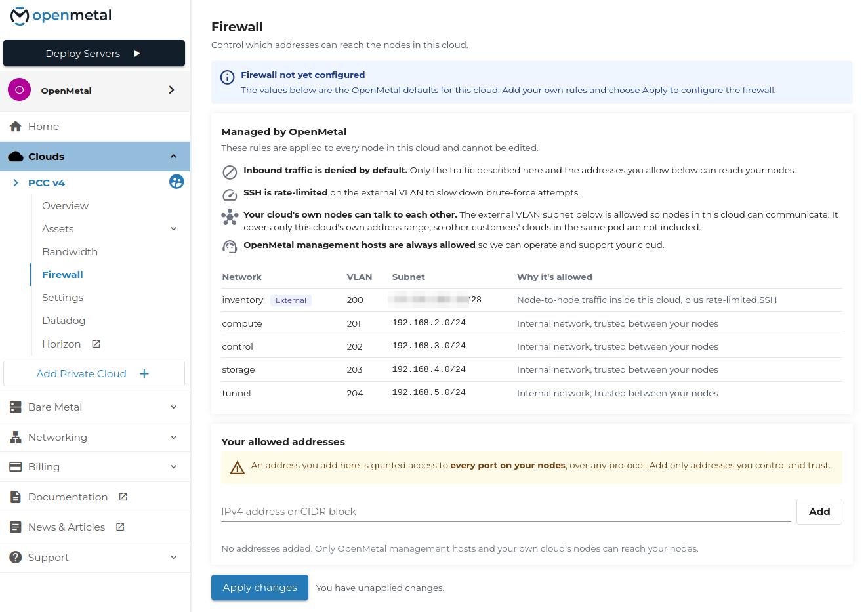
Task: Open the Datadog page
Action: pyautogui.click(x=64, y=321)
